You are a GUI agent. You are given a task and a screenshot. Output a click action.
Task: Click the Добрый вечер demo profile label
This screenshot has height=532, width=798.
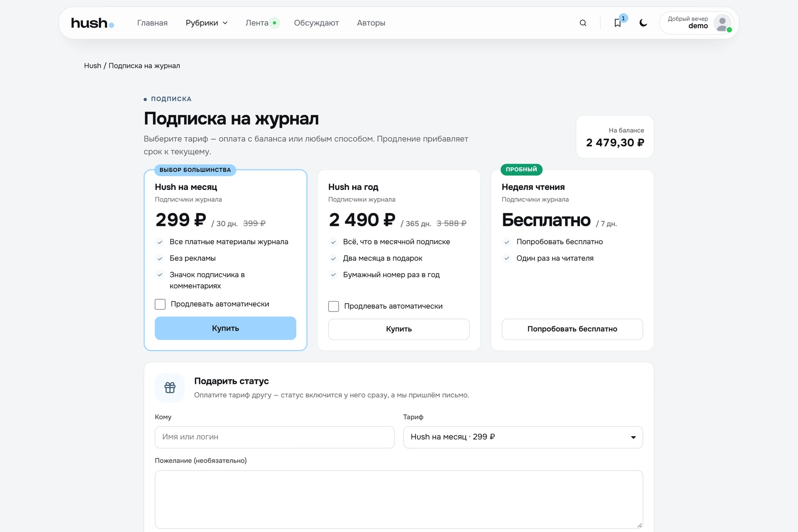point(688,22)
